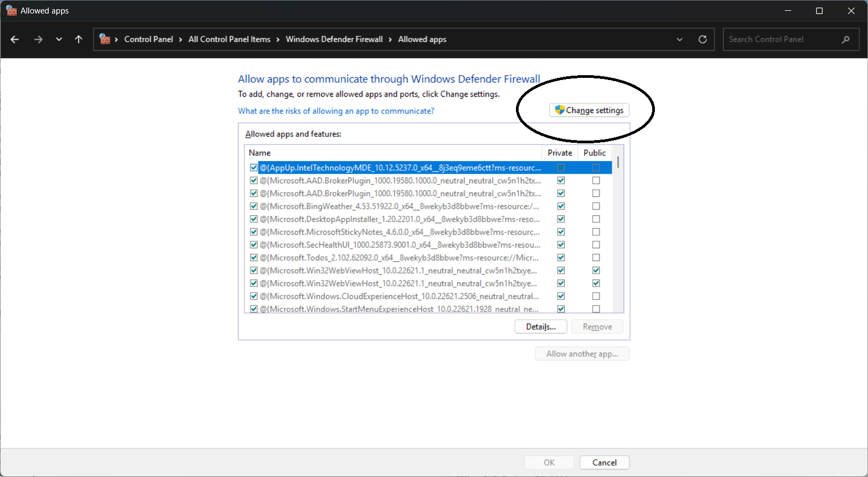Select the Microsoft.MicrosoftStickyNotes row text

(400, 232)
